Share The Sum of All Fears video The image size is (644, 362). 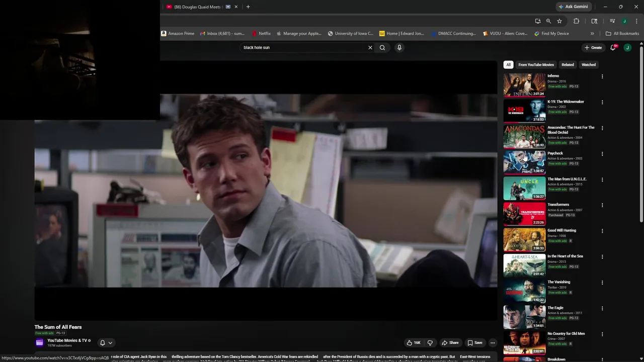click(450, 343)
